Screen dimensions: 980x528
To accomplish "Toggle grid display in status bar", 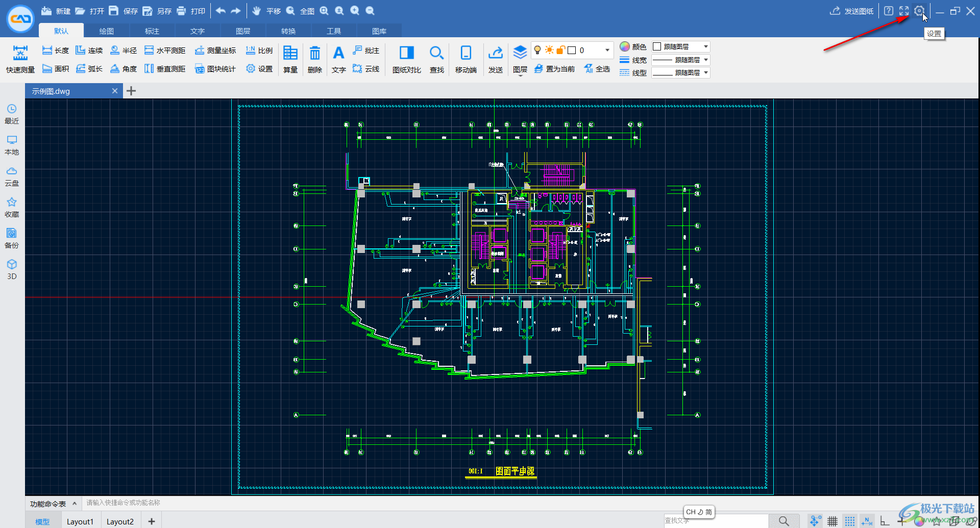I will tap(832, 521).
